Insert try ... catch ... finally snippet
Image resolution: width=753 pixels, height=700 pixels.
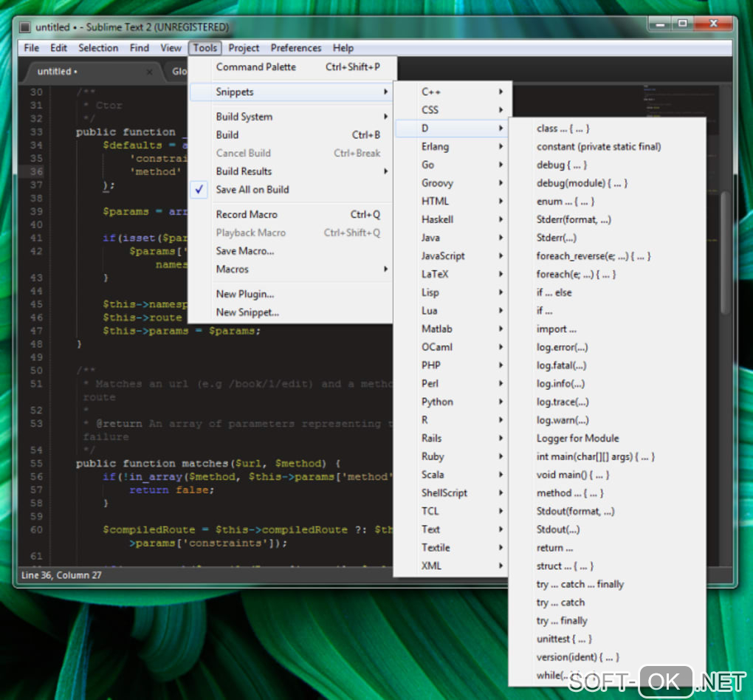coord(608,585)
